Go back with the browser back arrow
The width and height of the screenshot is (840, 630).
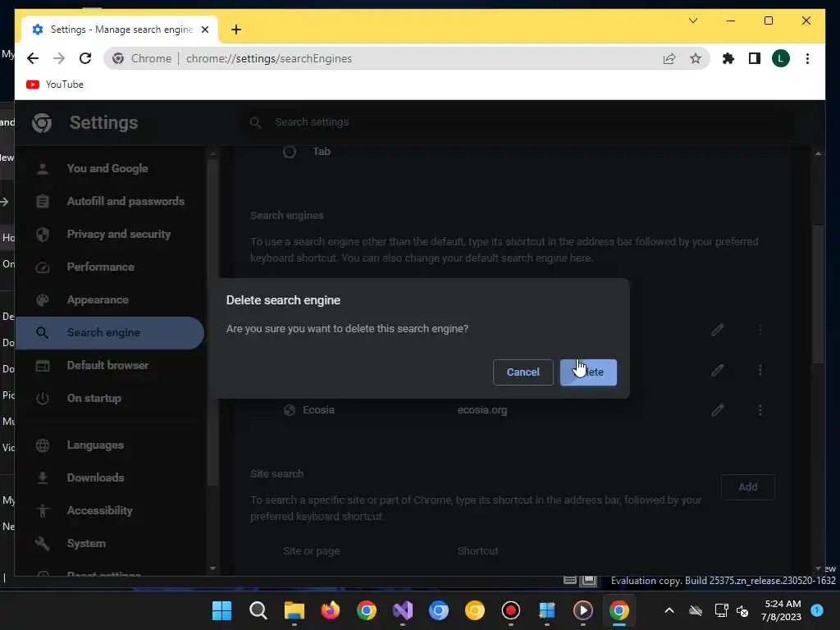tap(33, 58)
